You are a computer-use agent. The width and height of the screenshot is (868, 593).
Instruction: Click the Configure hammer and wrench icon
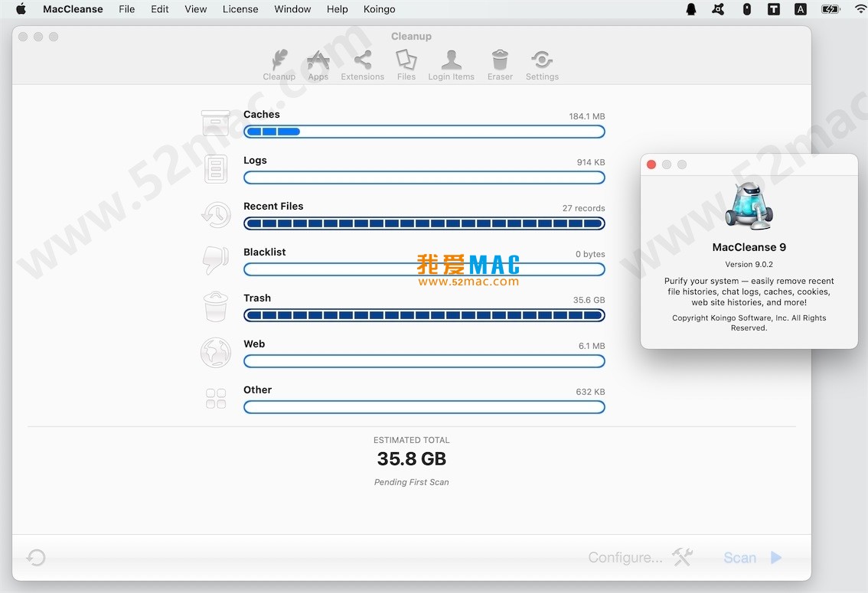pos(683,557)
